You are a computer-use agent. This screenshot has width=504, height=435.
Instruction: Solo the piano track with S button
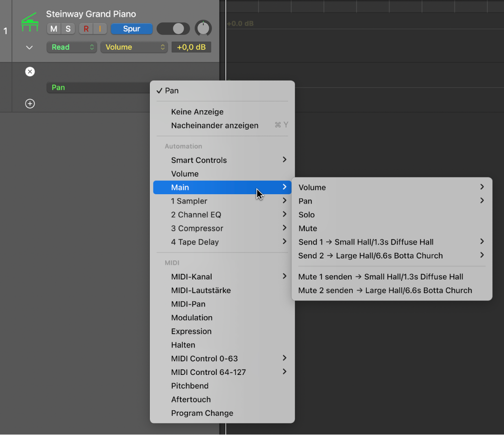(68, 29)
